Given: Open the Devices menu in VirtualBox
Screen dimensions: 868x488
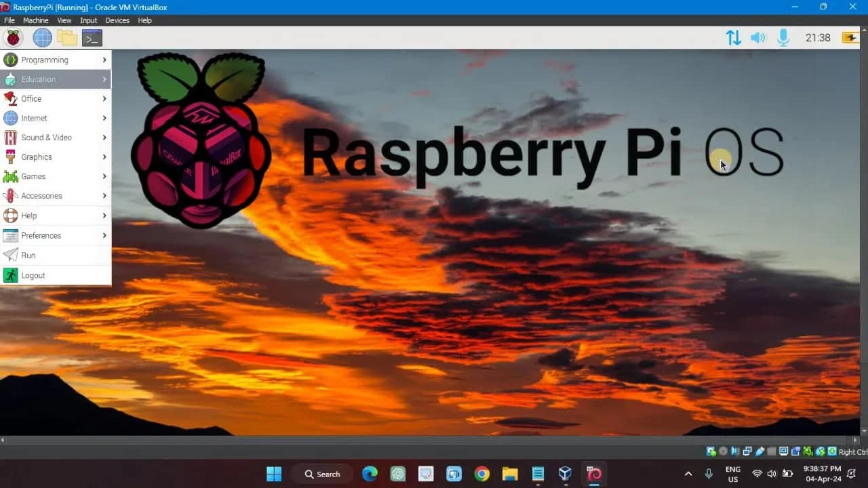Looking at the screenshot, I should click(x=117, y=20).
